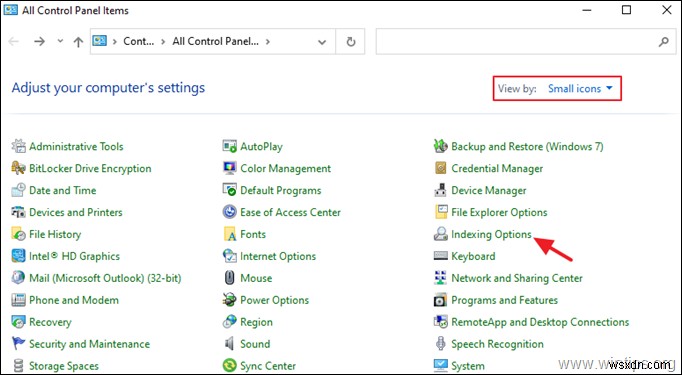Click the RemoteApp and Desktop Connections icon
This screenshot has width=682, height=375.
441,322
